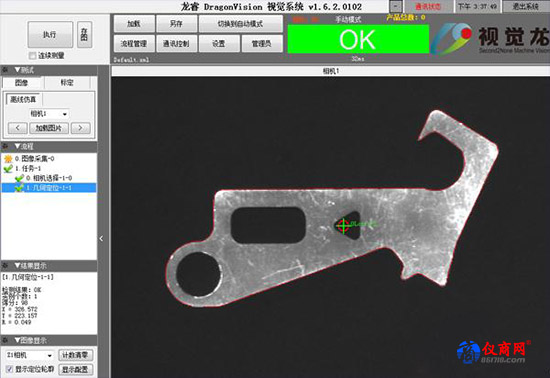
Task: Click the 执行 run button
Action: click(50, 34)
